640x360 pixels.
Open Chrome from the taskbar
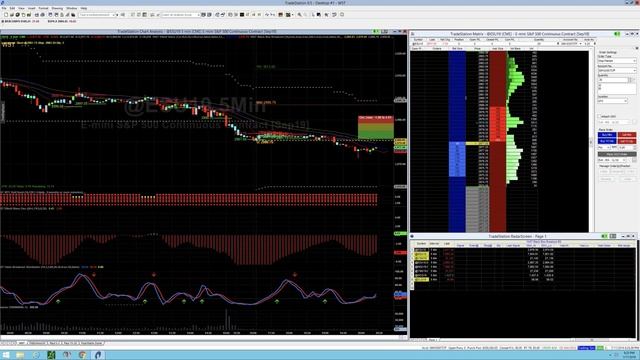[82, 355]
